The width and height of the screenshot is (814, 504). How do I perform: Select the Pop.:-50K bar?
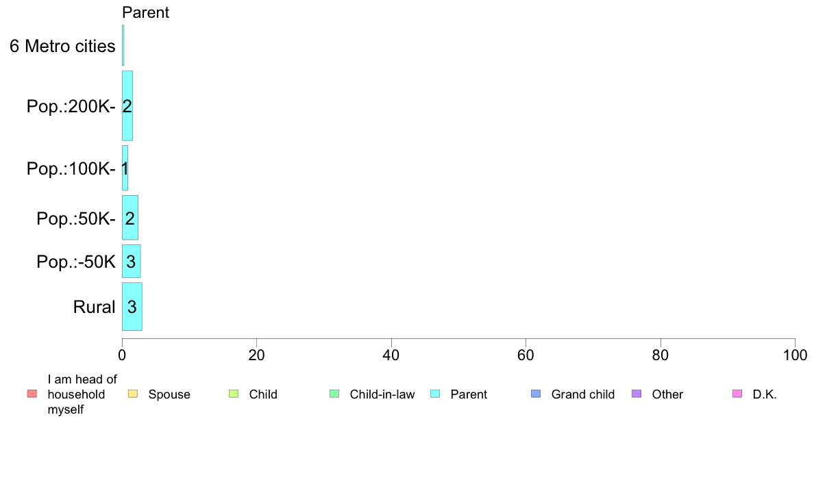pos(132,261)
